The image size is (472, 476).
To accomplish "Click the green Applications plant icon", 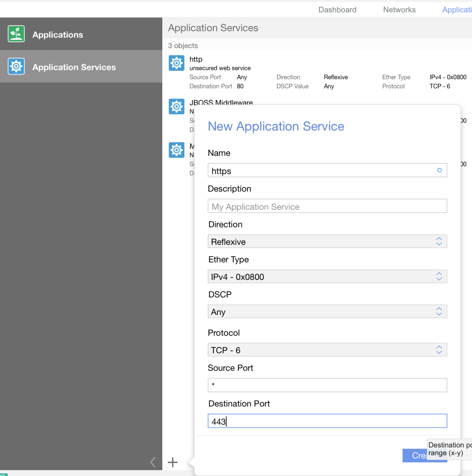I will coord(16,34).
